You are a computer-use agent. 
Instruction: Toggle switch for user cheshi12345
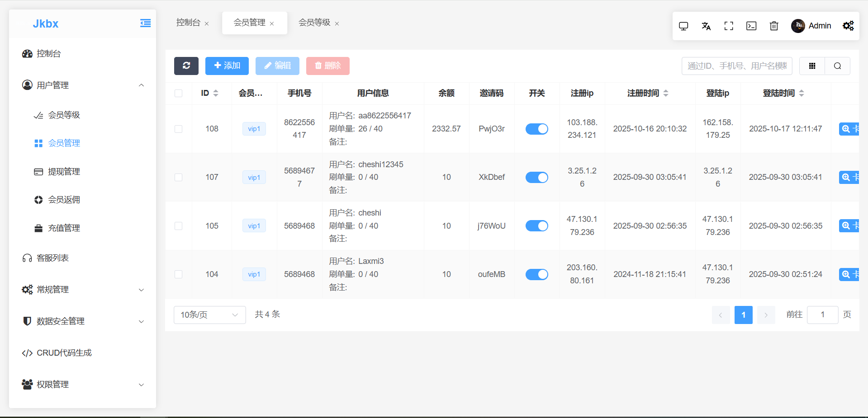click(x=536, y=178)
